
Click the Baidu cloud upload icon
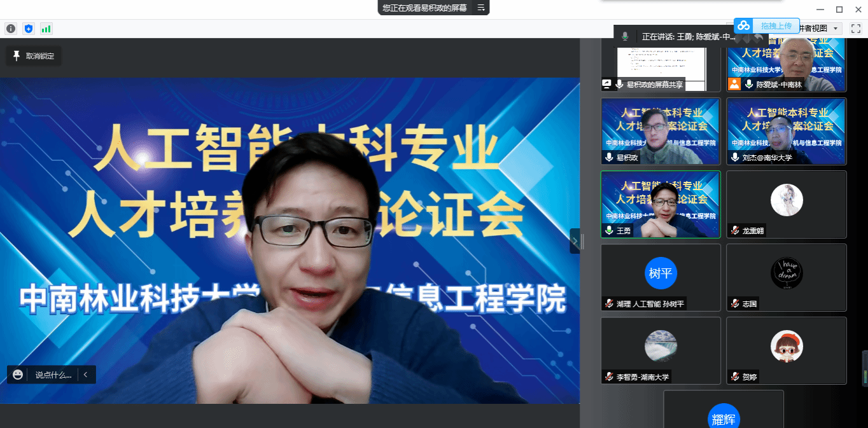pyautogui.click(x=743, y=26)
